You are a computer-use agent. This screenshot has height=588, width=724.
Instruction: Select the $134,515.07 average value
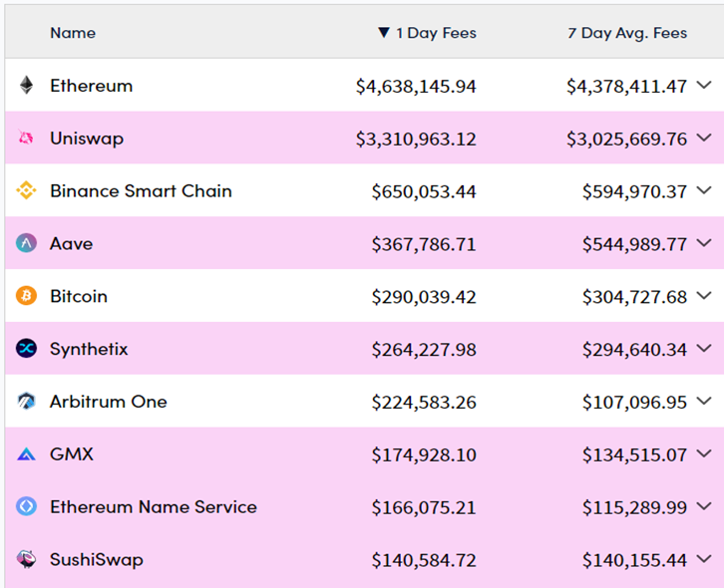click(x=634, y=454)
